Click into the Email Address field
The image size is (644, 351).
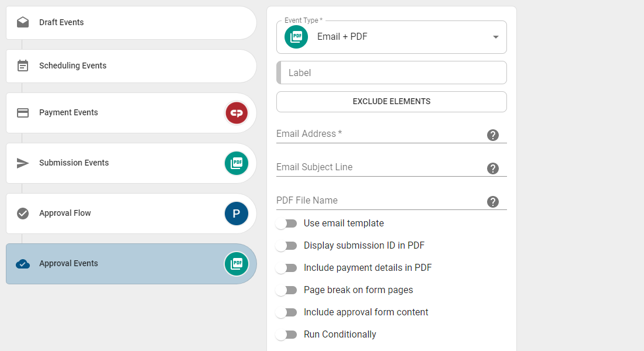(380, 134)
